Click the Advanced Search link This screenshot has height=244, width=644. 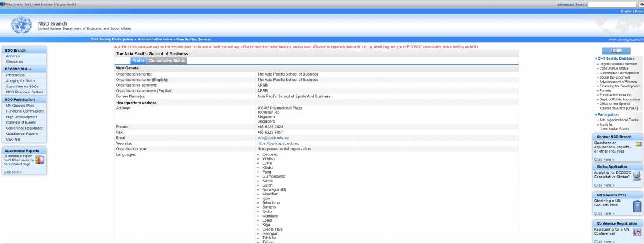point(572,4)
